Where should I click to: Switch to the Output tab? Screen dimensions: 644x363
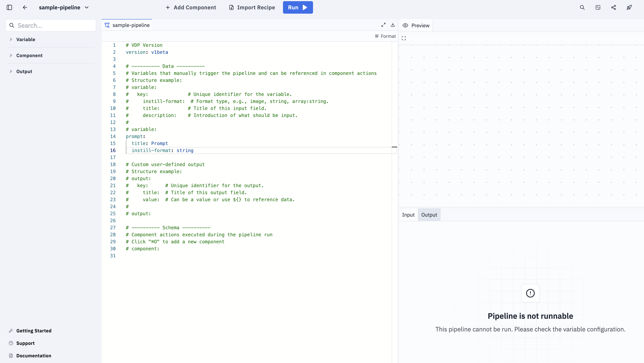point(429,215)
